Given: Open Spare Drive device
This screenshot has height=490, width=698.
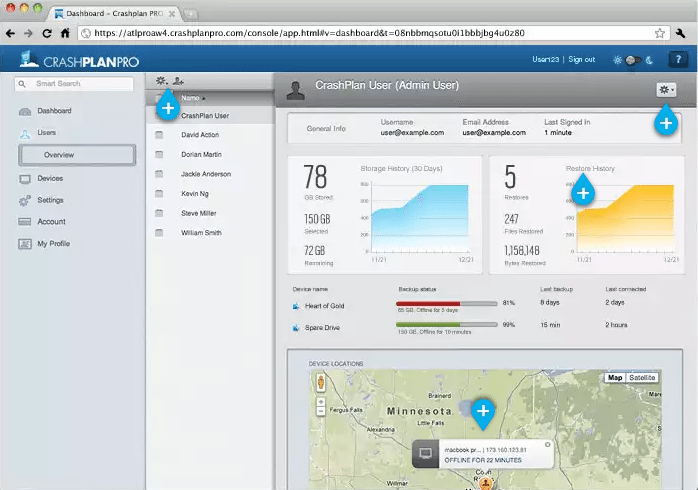Looking at the screenshot, I should point(322,328).
